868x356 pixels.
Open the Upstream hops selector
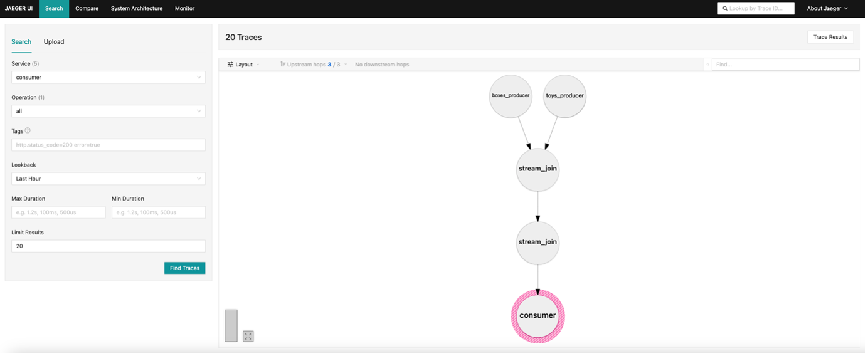314,65
